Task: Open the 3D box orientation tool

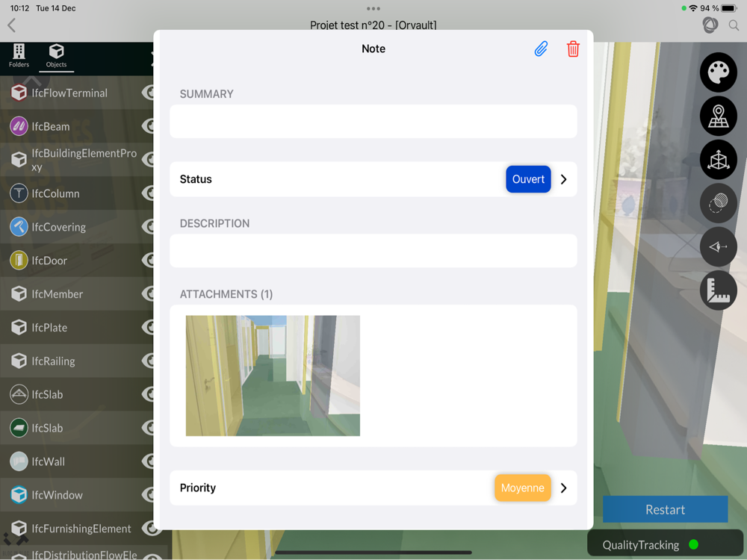Action: [718, 160]
